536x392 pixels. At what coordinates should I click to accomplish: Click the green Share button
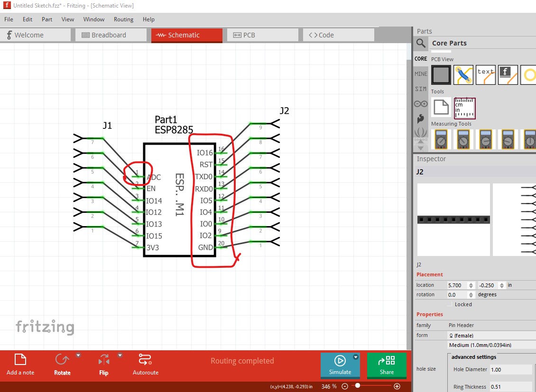point(387,365)
